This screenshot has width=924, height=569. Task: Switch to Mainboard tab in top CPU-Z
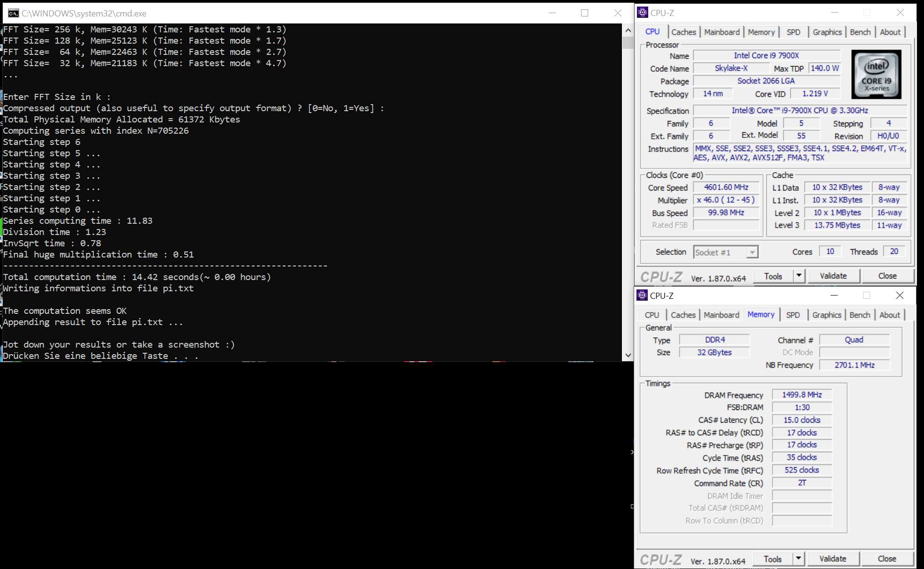(x=722, y=32)
